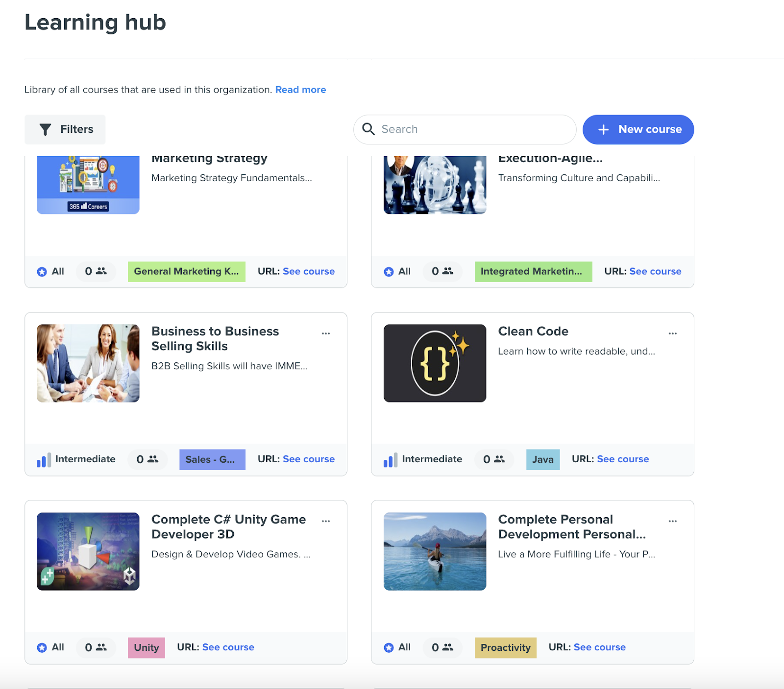Screen dimensions: 784x689
Task: Click 'Marketing Strategy Fundamentals...' description
Action: tap(232, 178)
